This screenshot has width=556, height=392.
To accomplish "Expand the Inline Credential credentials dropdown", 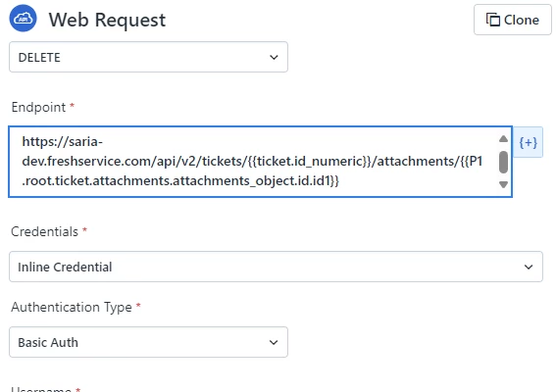I will [x=276, y=267].
